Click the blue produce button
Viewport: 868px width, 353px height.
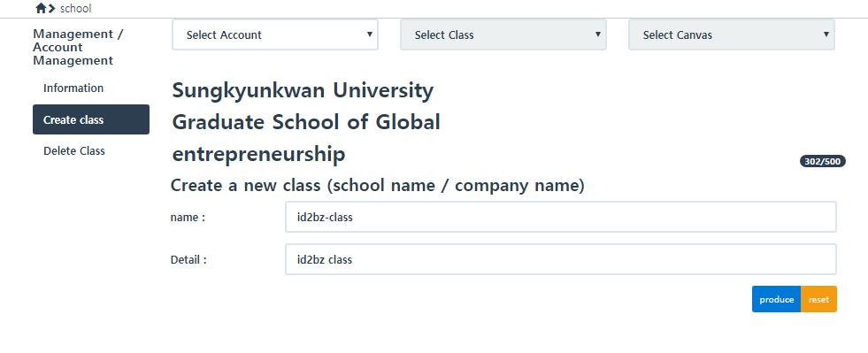(x=776, y=299)
